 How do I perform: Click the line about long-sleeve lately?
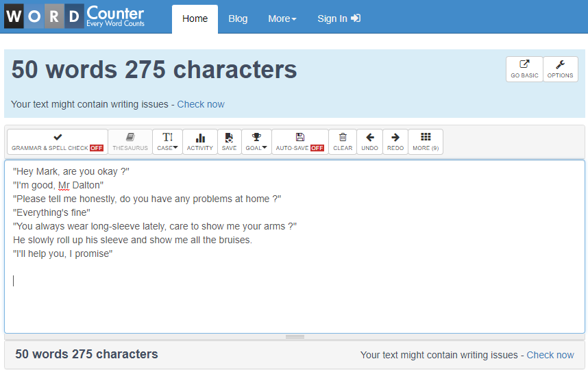click(155, 227)
